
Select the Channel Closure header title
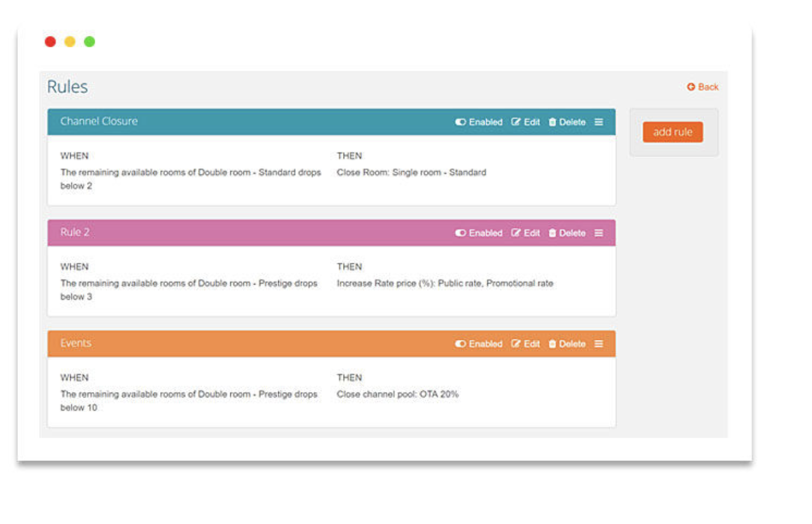pos(99,121)
